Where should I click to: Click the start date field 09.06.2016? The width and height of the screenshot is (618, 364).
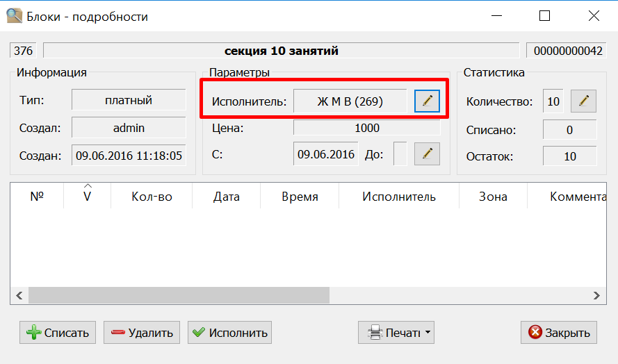[325, 154]
